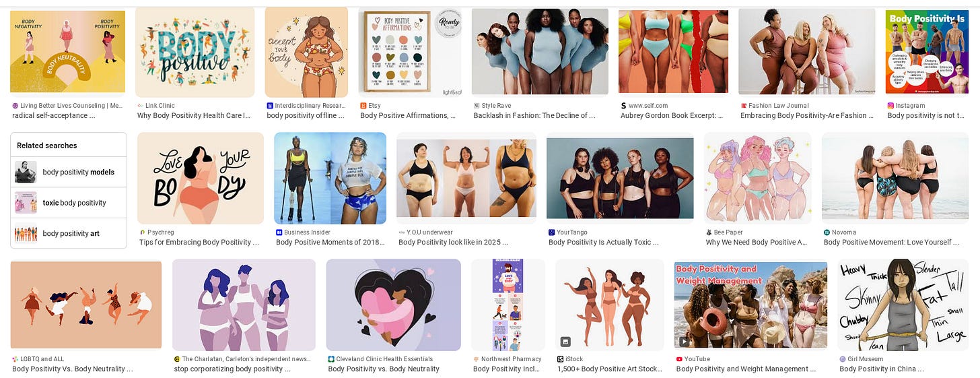Open the 'Body Positivity in China' link
This screenshot has width=980, height=378.
(882, 369)
